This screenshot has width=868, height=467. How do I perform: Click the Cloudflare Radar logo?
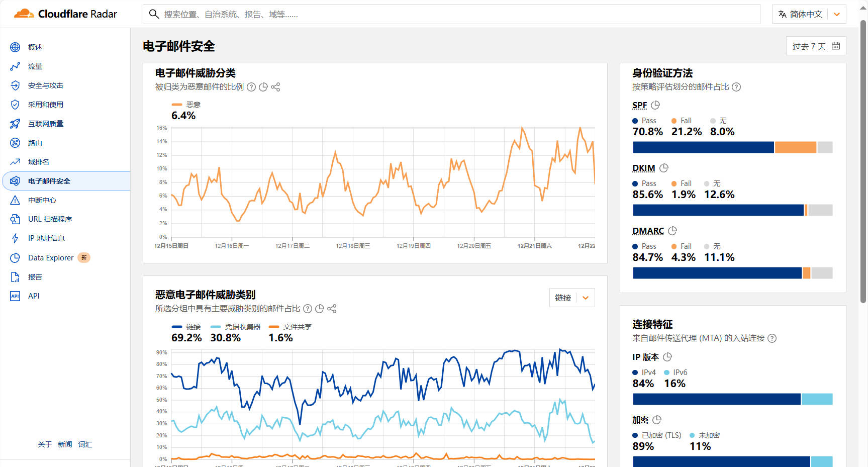click(x=65, y=14)
